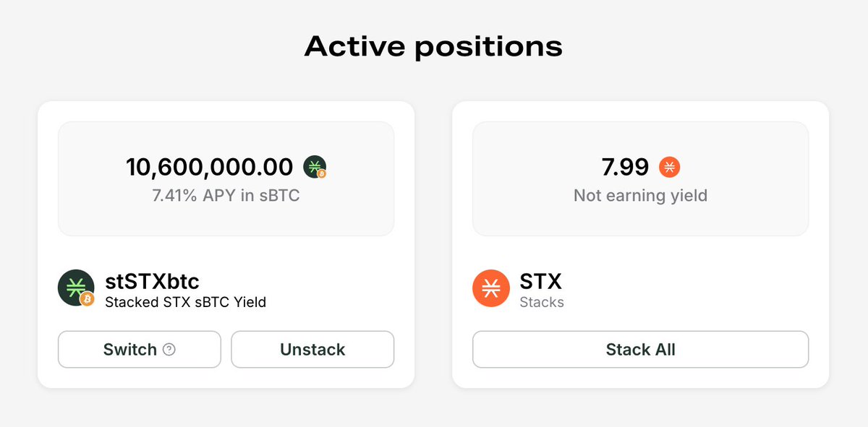Click the Switch button

pyautogui.click(x=140, y=350)
